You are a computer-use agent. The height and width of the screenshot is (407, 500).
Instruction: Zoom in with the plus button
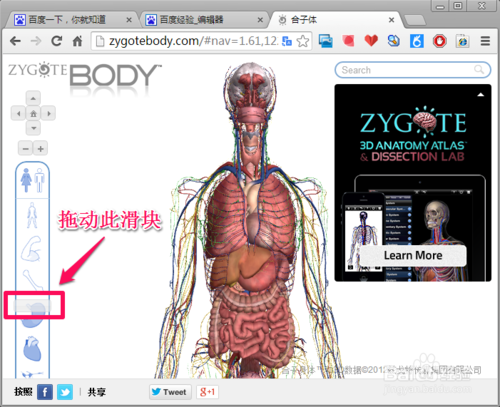(41, 149)
